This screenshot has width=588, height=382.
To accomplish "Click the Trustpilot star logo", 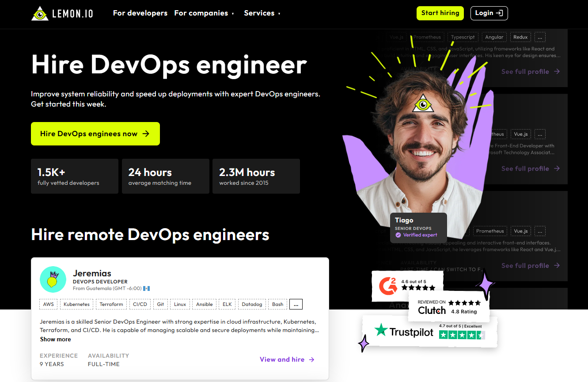I will pos(380,330).
